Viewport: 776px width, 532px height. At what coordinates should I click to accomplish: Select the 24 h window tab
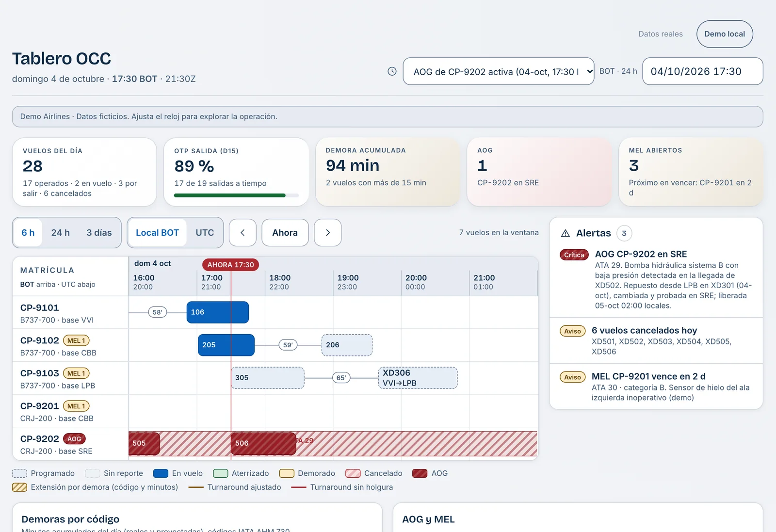[61, 233]
